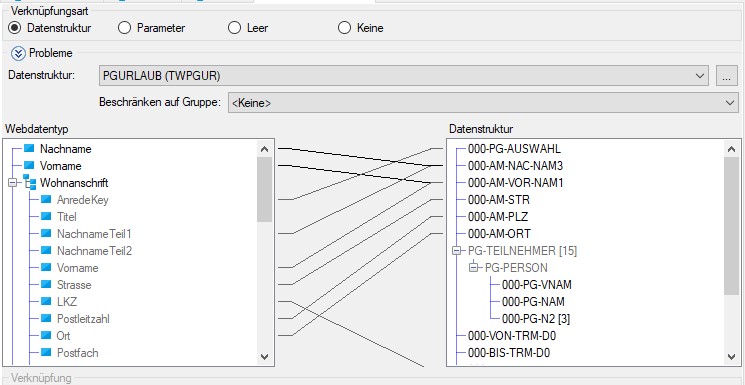Click the Postfach field icon
Image resolution: width=745 pixels, height=385 pixels.
pyautogui.click(x=46, y=352)
